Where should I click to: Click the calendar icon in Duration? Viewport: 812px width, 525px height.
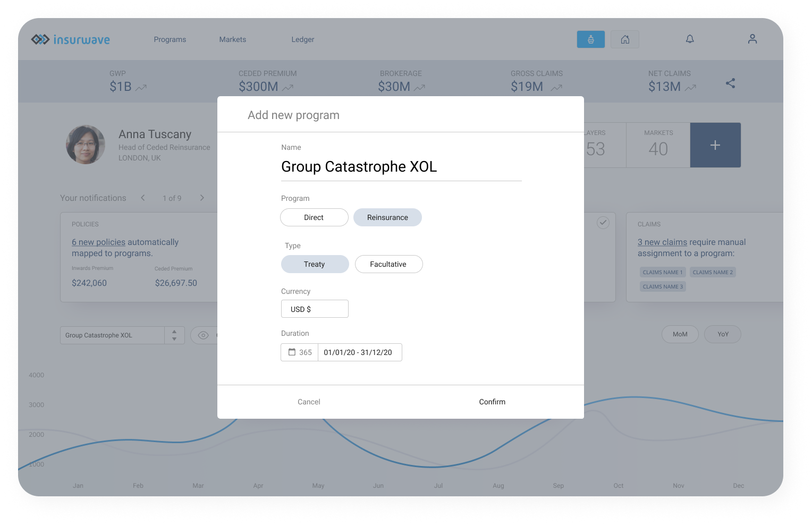tap(292, 352)
